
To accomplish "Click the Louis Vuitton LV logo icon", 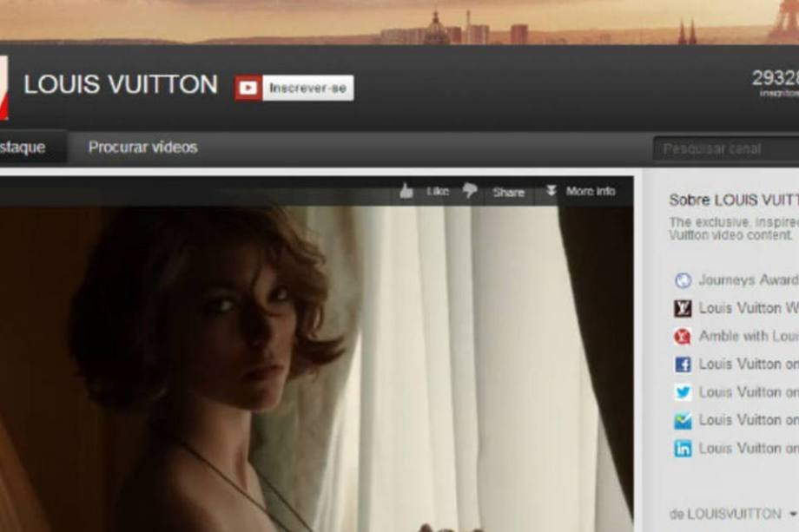I will point(683,308).
